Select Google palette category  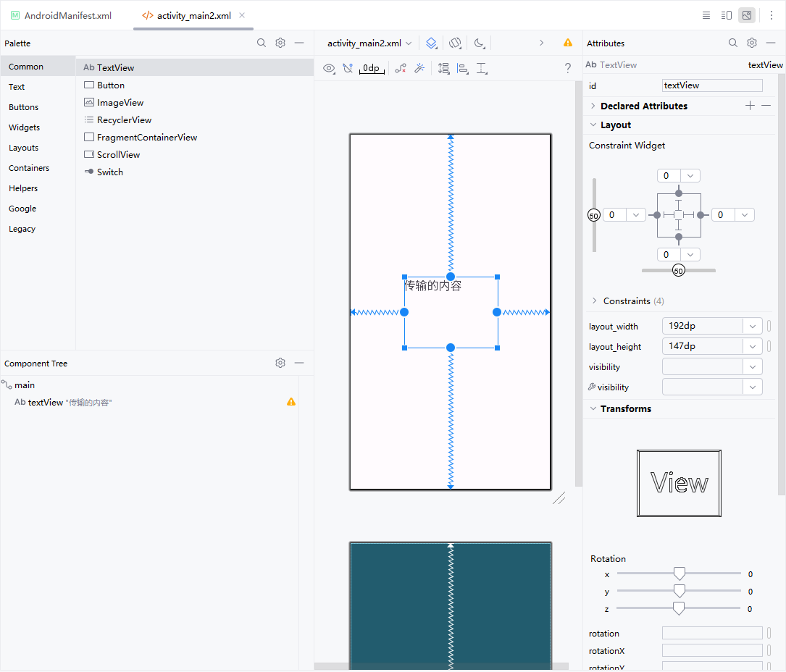(x=38, y=209)
